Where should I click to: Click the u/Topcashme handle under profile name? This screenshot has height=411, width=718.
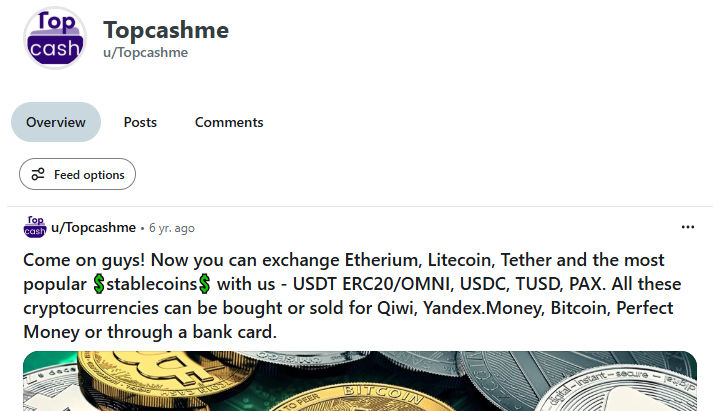coord(145,53)
